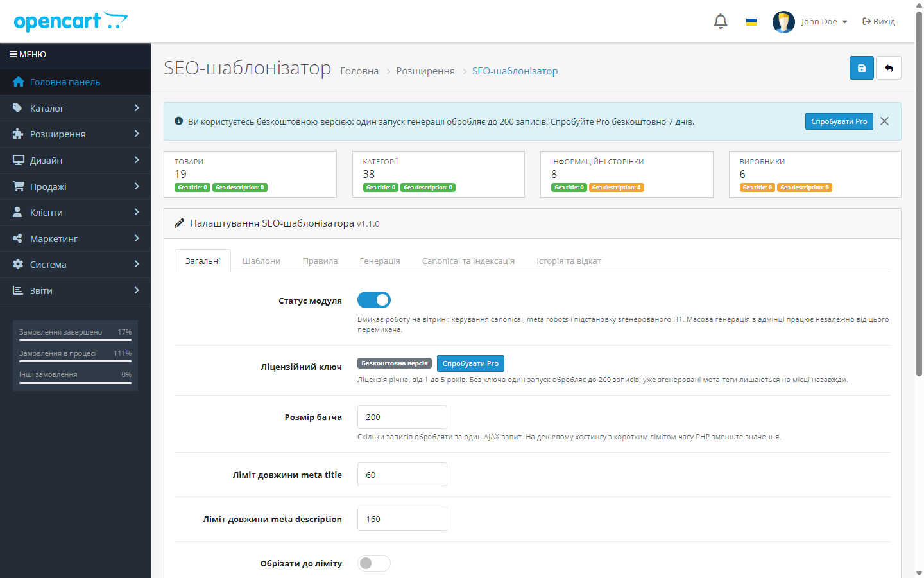Click the Дизайн monitor icon

tap(19, 161)
